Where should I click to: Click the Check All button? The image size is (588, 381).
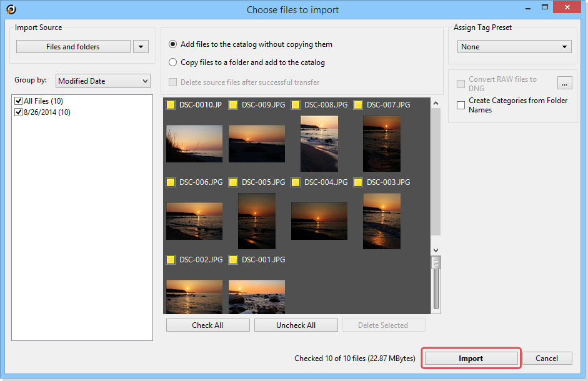coord(207,325)
